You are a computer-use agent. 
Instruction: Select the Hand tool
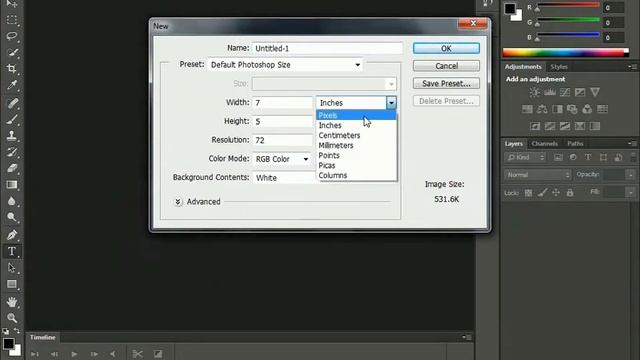(x=12, y=302)
